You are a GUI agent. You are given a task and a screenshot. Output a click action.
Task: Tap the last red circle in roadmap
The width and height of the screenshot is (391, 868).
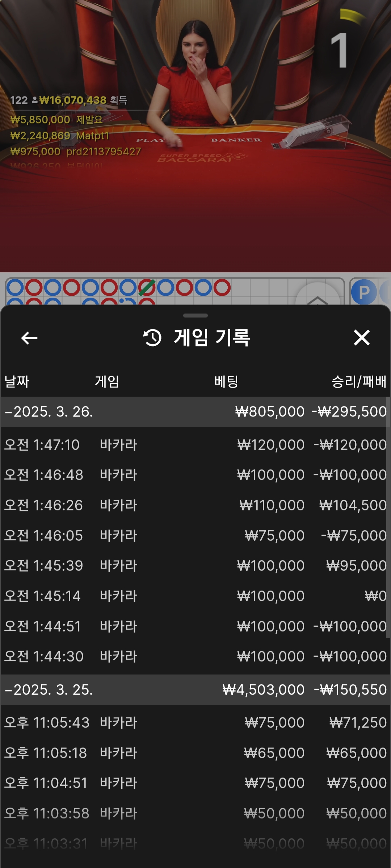click(222, 288)
